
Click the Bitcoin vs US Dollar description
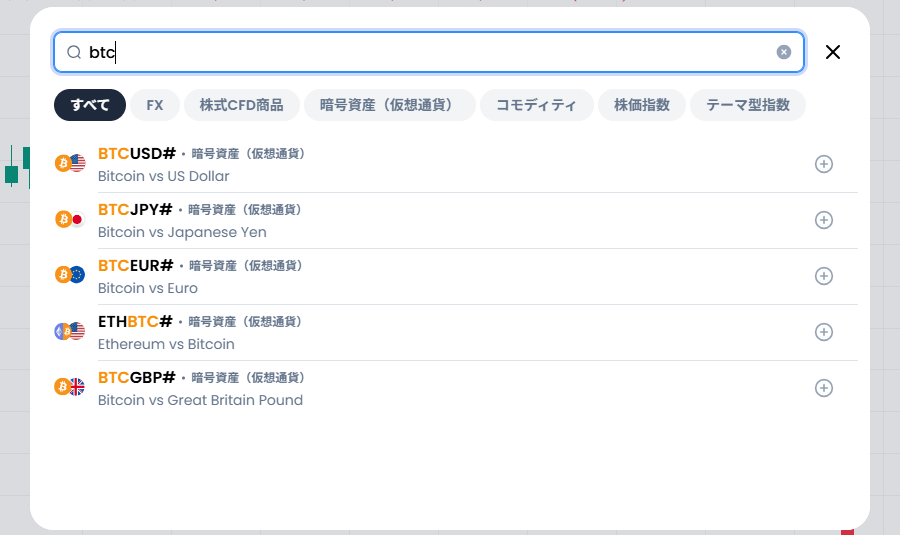tap(164, 176)
